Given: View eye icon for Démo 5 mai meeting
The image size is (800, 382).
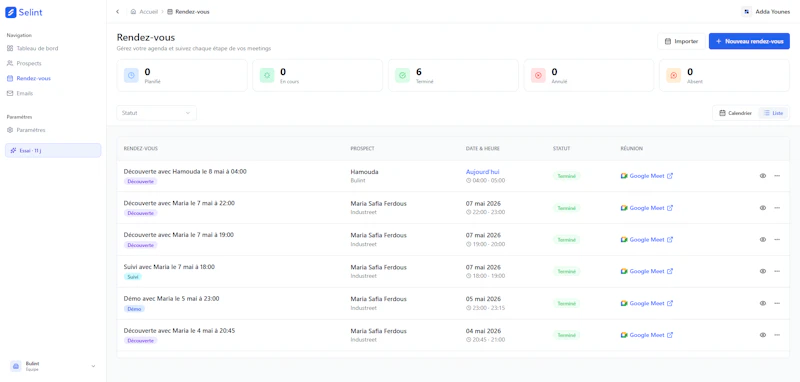Looking at the screenshot, I should click(763, 303).
